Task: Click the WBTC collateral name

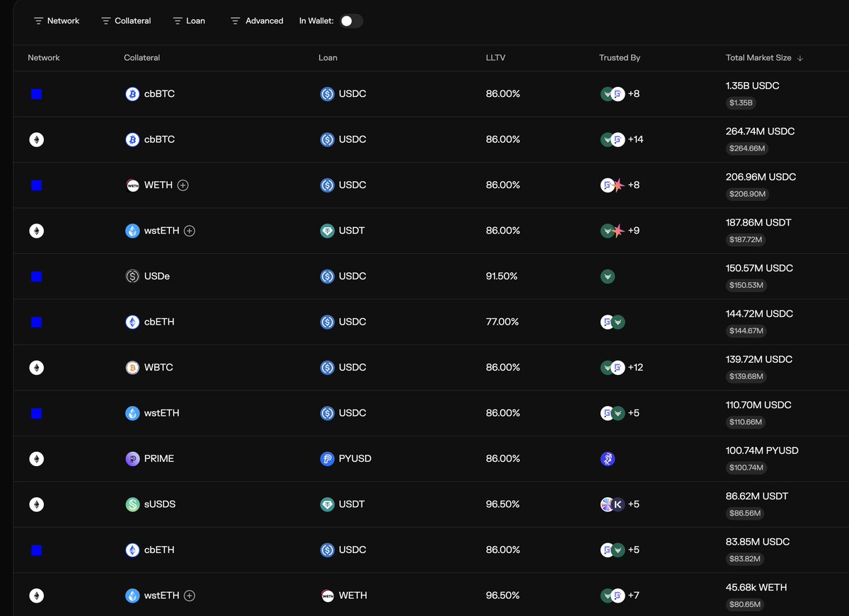Action: coord(158,368)
